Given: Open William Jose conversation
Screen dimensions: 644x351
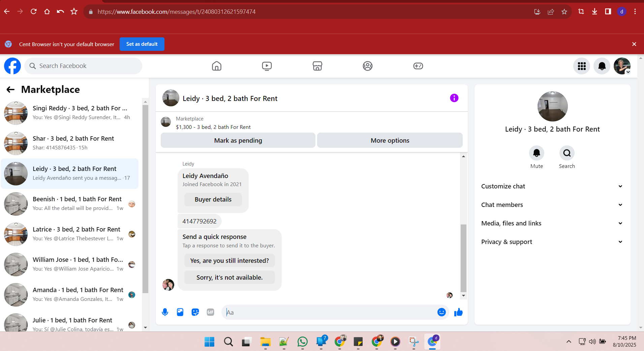Looking at the screenshot, I should pyautogui.click(x=70, y=265).
